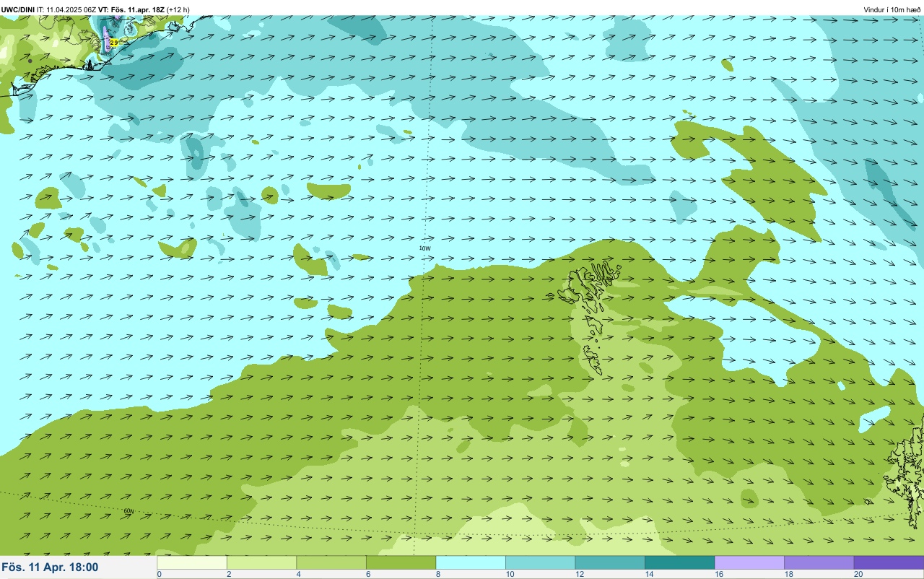Click the 'Fös. 11 Apr. 18:00' timestamp
The width and height of the screenshot is (924, 579).
click(x=51, y=567)
